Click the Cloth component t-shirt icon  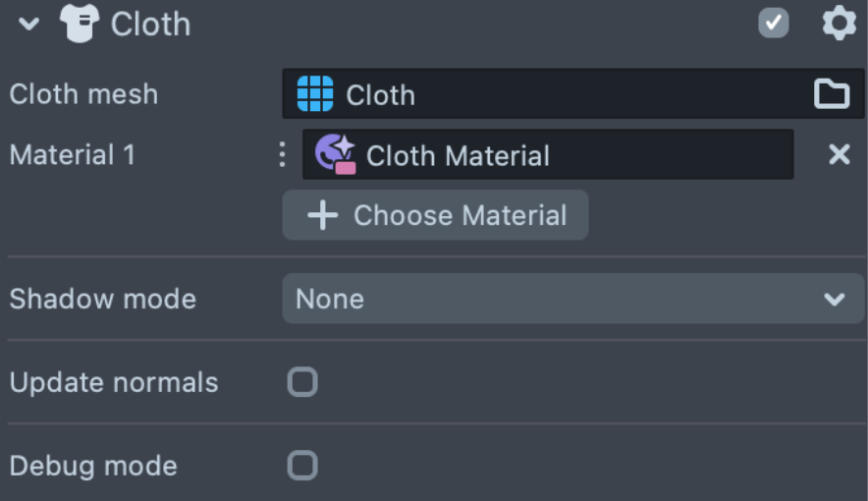pos(80,24)
